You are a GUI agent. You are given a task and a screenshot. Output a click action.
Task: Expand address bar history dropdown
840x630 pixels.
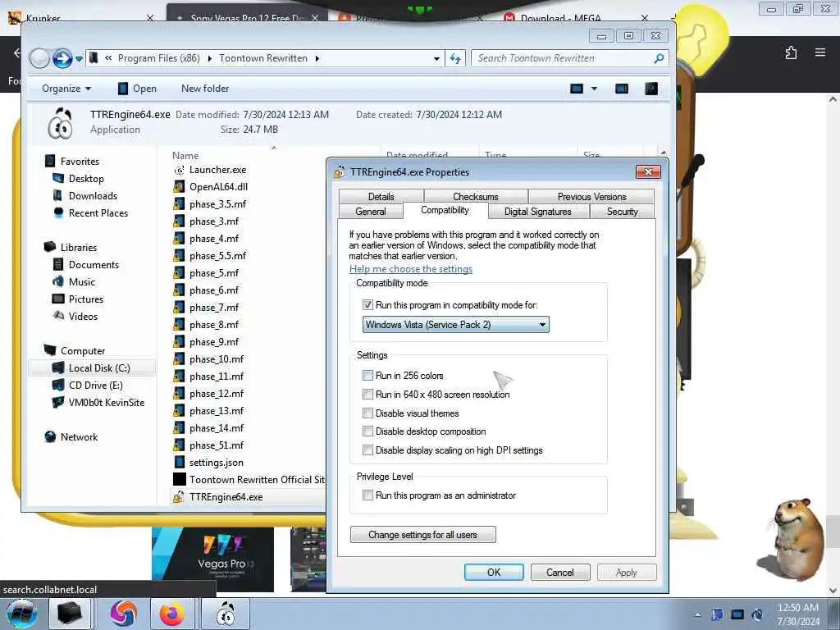[x=436, y=58]
